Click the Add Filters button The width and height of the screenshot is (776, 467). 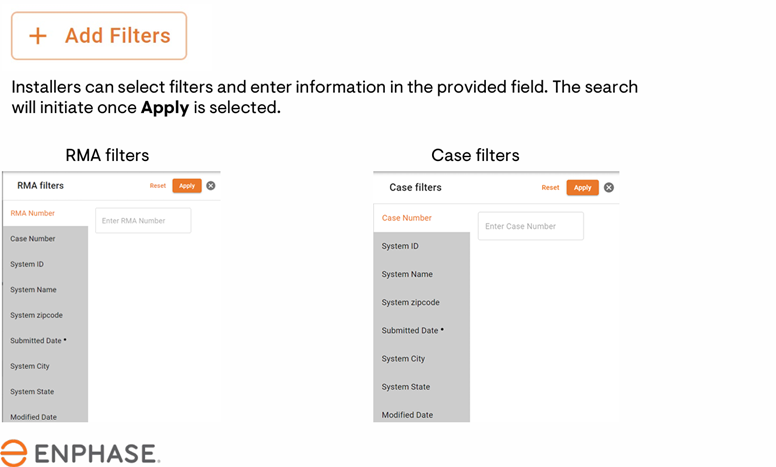[99, 36]
